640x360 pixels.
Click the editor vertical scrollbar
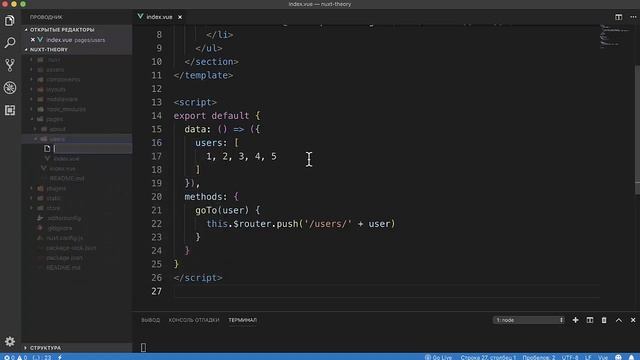[x=638, y=130]
